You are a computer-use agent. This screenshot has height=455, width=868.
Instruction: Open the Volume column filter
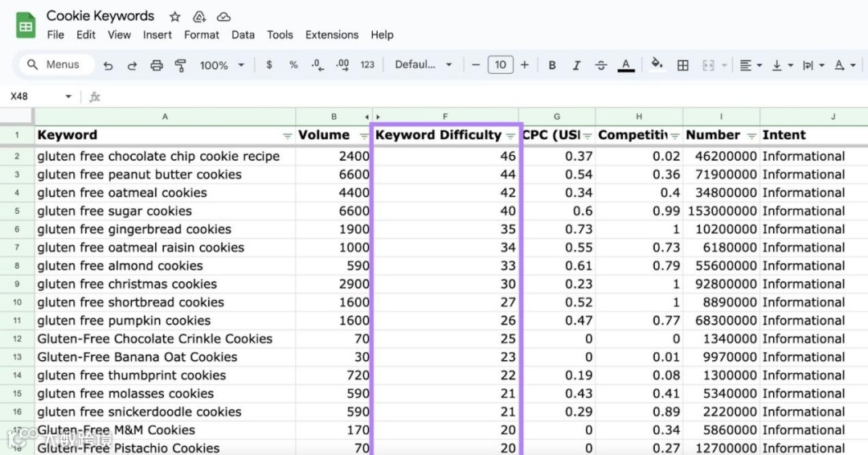364,136
